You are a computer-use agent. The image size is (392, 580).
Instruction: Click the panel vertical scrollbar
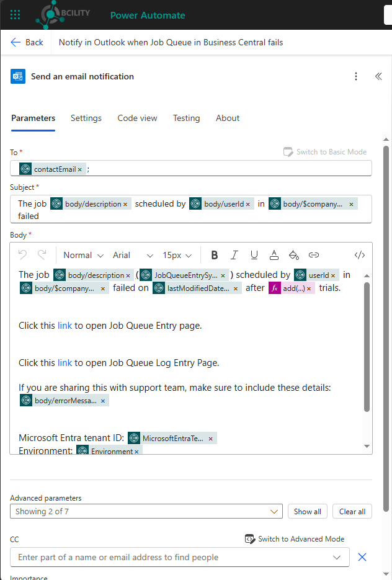click(x=386, y=329)
